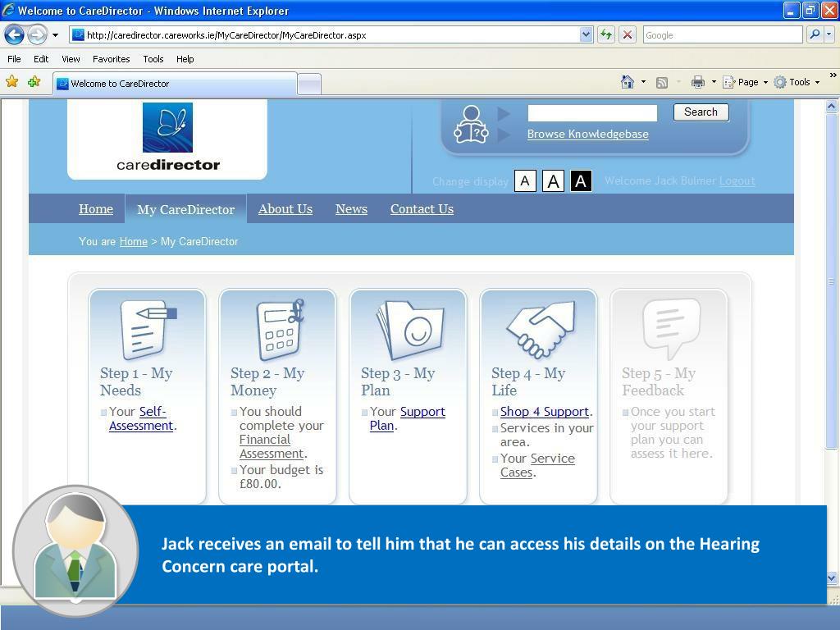Select the high contrast black A button
The height and width of the screenshot is (630, 840).
[581, 181]
